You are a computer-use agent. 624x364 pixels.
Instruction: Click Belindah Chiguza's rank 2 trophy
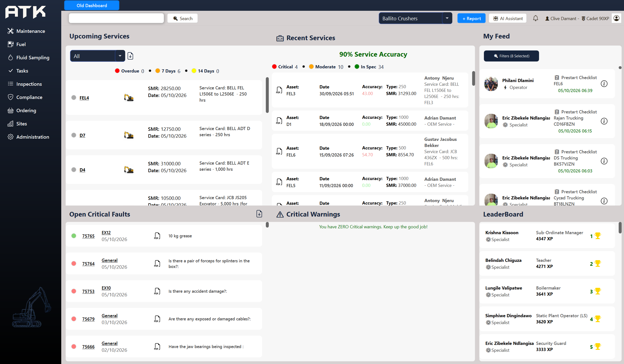pyautogui.click(x=598, y=264)
